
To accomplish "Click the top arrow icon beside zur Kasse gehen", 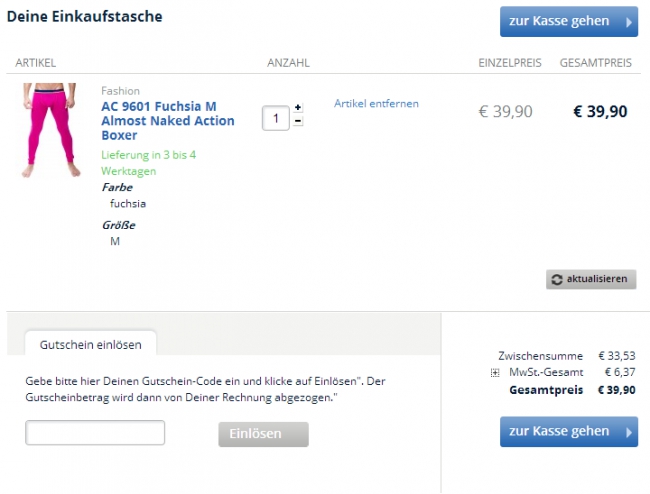I will coord(628,21).
